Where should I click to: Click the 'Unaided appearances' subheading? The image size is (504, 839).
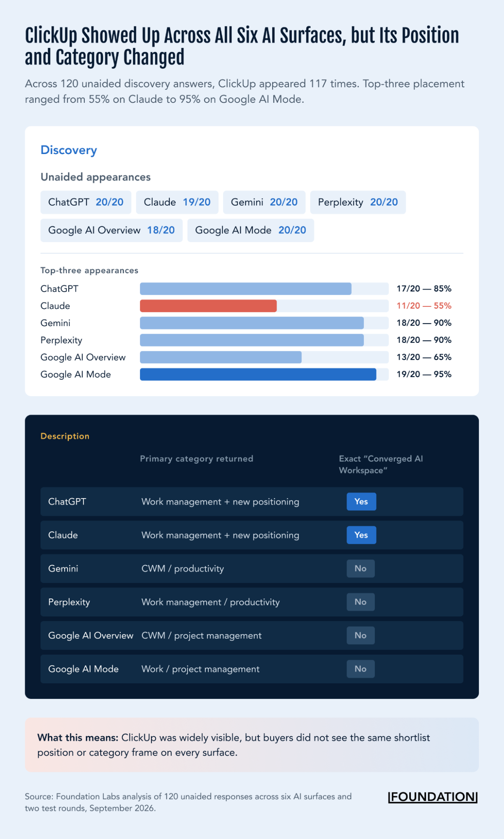click(x=96, y=177)
